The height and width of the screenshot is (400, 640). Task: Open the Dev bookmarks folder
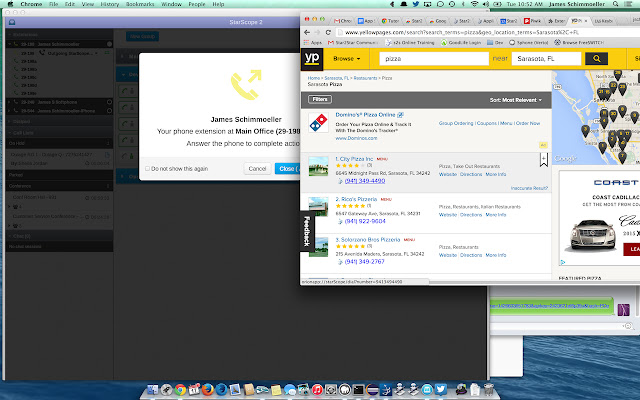(494, 42)
